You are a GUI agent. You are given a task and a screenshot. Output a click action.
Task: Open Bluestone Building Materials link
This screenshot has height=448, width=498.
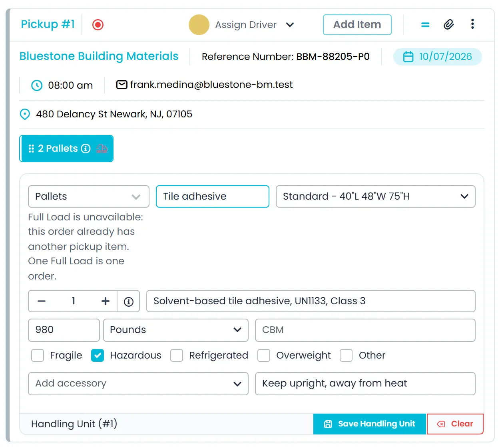tap(99, 56)
